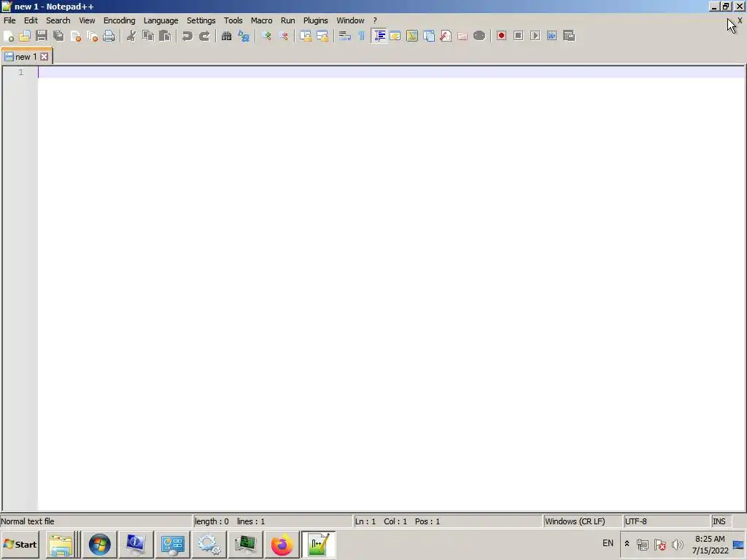Toggle the Monitoring (tail -f) icon
The height and width of the screenshot is (560, 747).
(x=479, y=36)
